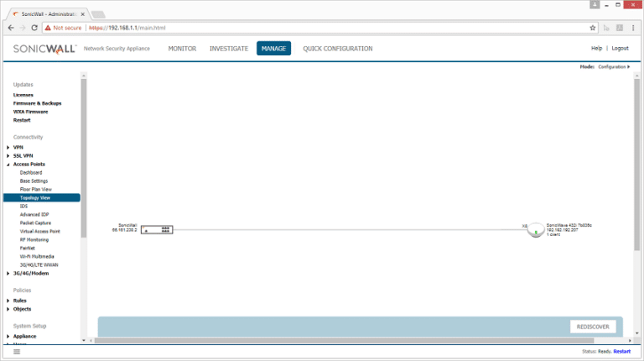Open Advanced IDP page

[34, 215]
